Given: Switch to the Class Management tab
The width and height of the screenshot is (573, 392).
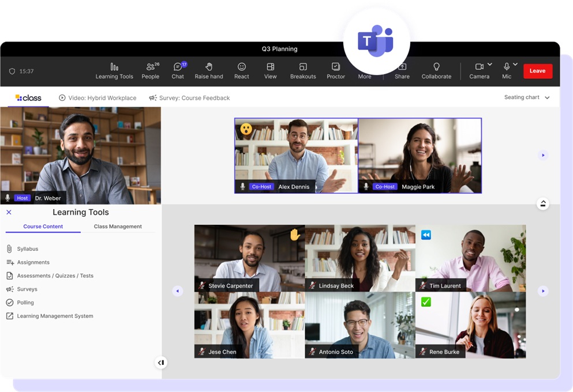Looking at the screenshot, I should tap(118, 227).
